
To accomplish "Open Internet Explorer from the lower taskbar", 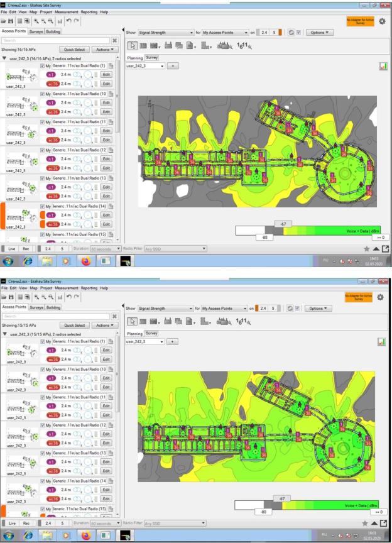I will 28,535.
